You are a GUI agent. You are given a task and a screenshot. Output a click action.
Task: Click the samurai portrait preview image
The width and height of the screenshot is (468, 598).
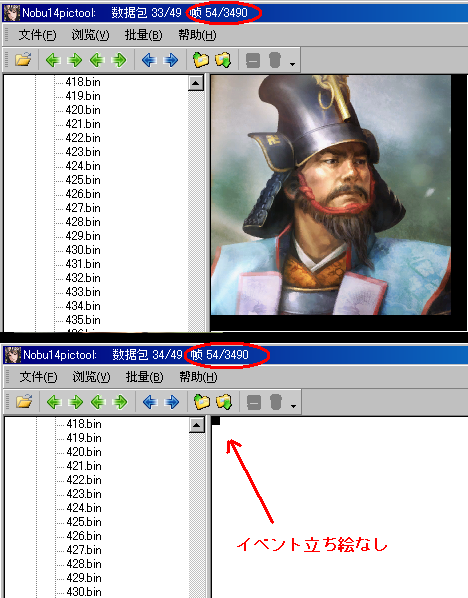point(331,195)
